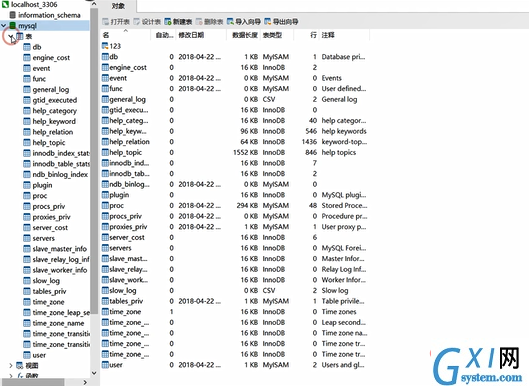Click the 删除表 (delete table) toolbar button

[x=209, y=22]
